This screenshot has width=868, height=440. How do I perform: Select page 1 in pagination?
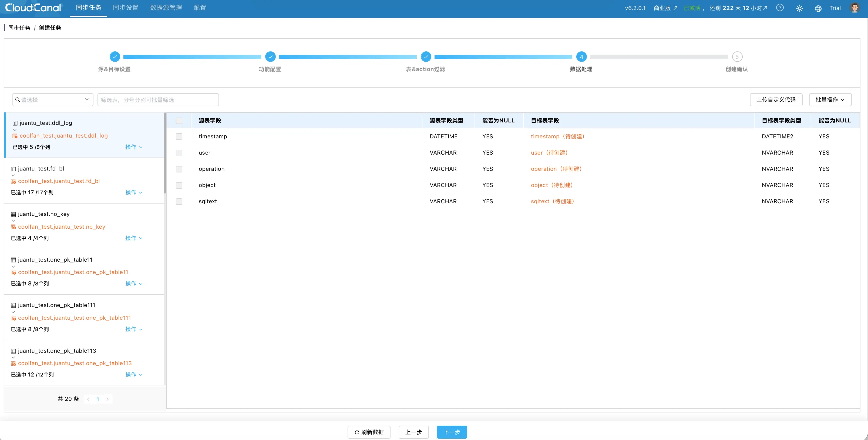pos(98,399)
